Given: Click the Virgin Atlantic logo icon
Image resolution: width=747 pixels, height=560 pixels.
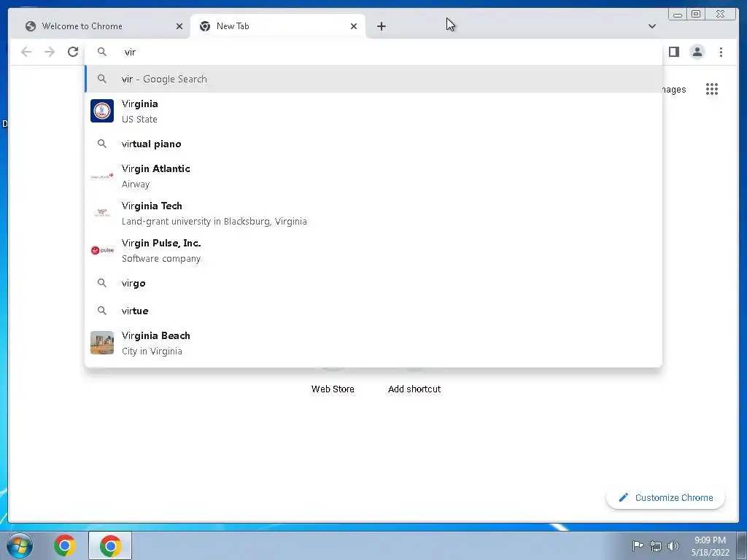Looking at the screenshot, I should click(x=102, y=176).
